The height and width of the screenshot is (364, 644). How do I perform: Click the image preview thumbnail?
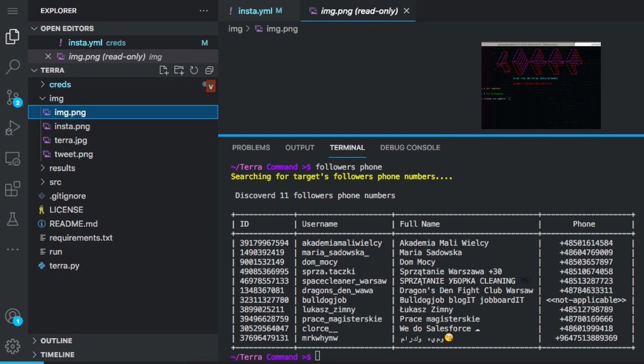click(541, 85)
